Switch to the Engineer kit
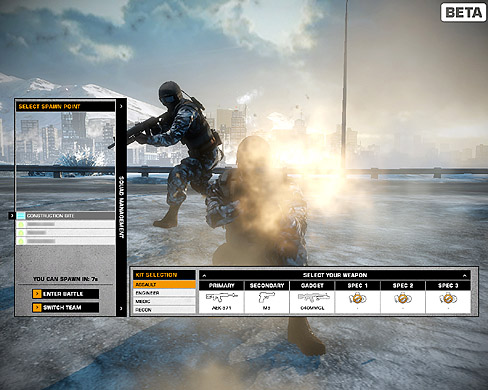 pyautogui.click(x=164, y=293)
